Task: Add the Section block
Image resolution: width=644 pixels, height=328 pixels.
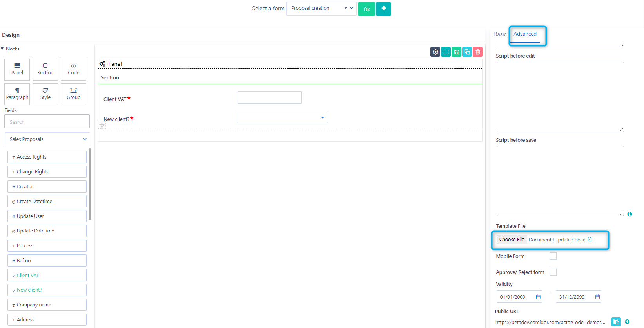Action: point(45,70)
